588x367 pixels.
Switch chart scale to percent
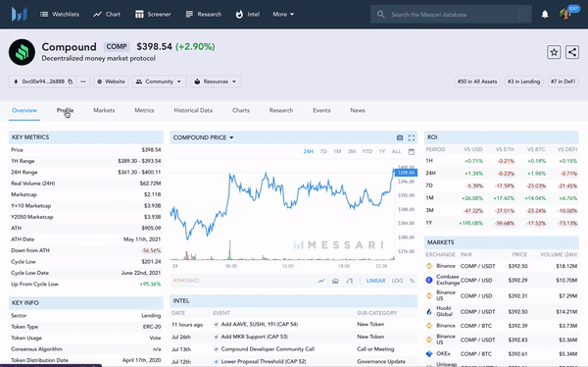coord(413,281)
